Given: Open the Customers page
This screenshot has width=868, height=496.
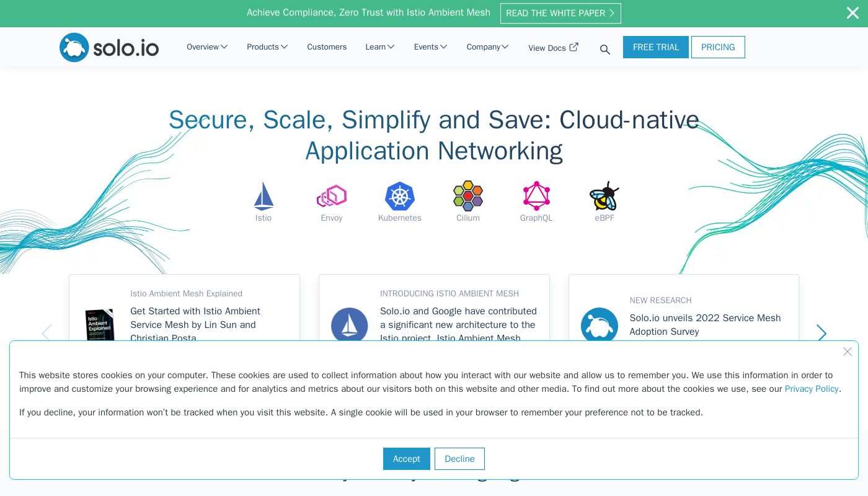Looking at the screenshot, I should click(327, 46).
